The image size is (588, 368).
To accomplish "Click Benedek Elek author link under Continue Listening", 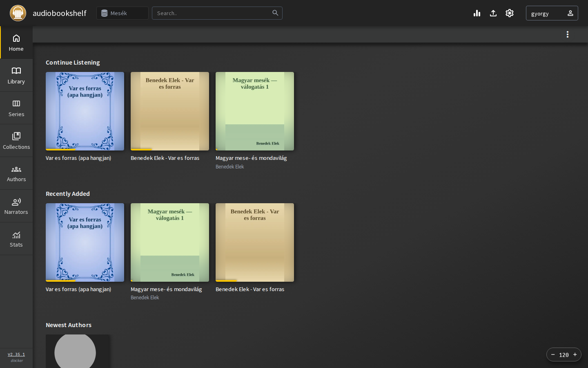I will click(229, 167).
